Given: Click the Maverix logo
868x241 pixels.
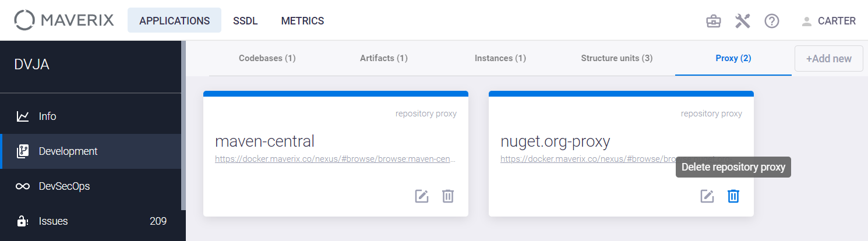Looking at the screenshot, I should [x=63, y=20].
